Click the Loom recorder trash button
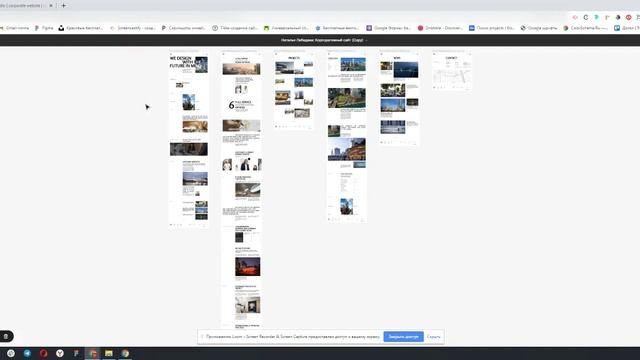The height and width of the screenshot is (360, 640). (6, 336)
